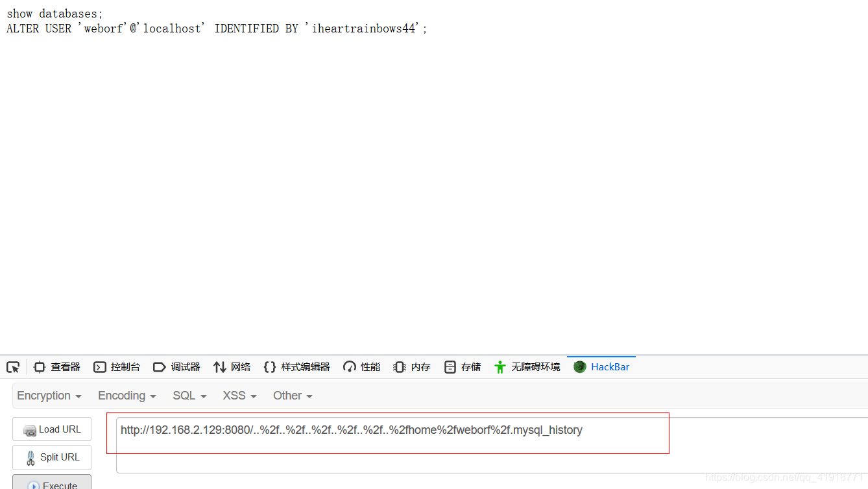Click the ALTER USER 'weborf' text line
Viewport: 868px width, 489px height.
(x=217, y=29)
